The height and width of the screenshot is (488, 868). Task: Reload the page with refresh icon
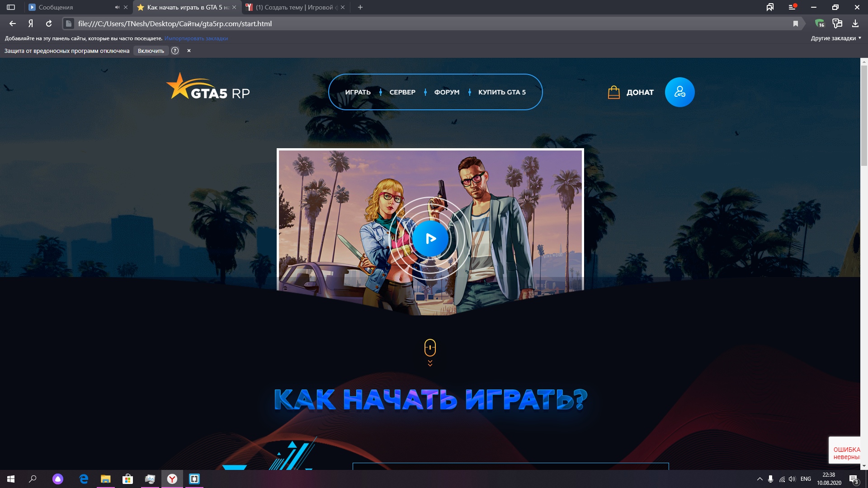tap(49, 23)
